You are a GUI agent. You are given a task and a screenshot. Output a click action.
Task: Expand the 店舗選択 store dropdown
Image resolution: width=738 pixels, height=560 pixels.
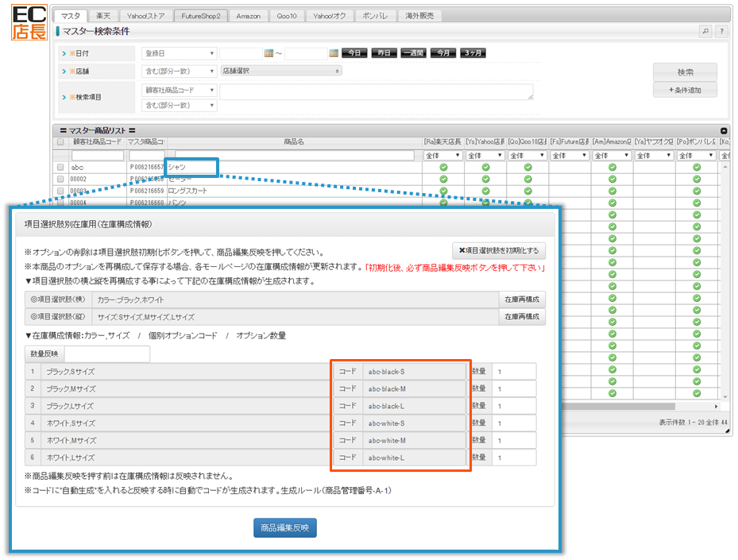pos(281,71)
